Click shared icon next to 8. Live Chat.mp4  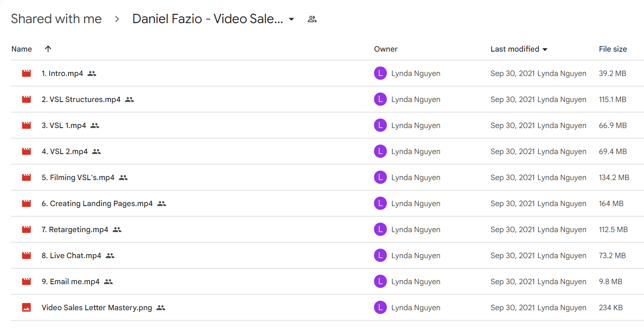[x=110, y=256]
